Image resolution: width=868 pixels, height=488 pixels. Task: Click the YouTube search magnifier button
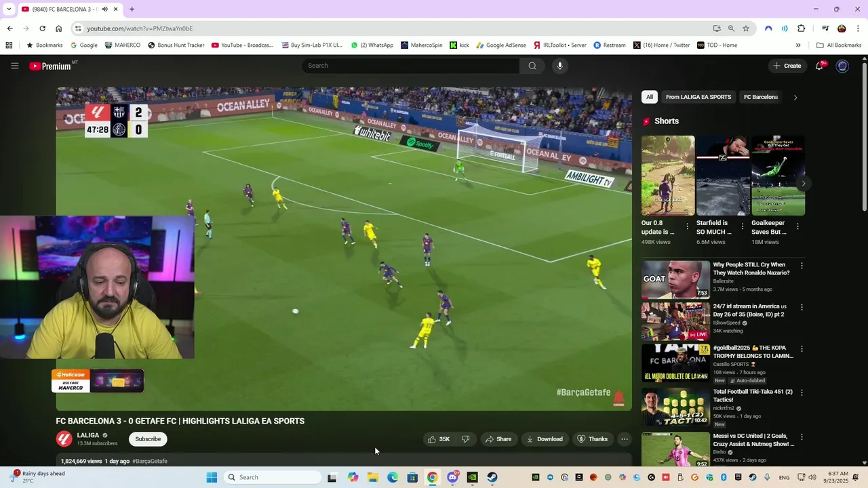(x=532, y=66)
